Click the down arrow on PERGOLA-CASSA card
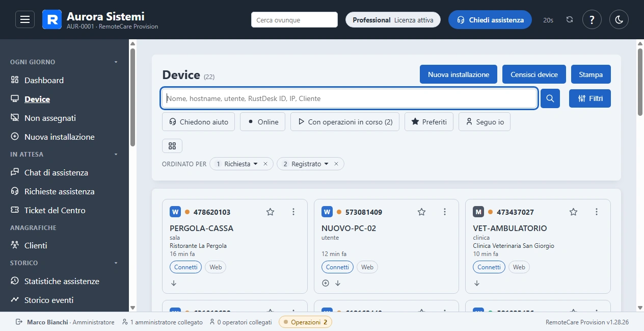Viewport: 644px width, 331px height. coord(174,283)
